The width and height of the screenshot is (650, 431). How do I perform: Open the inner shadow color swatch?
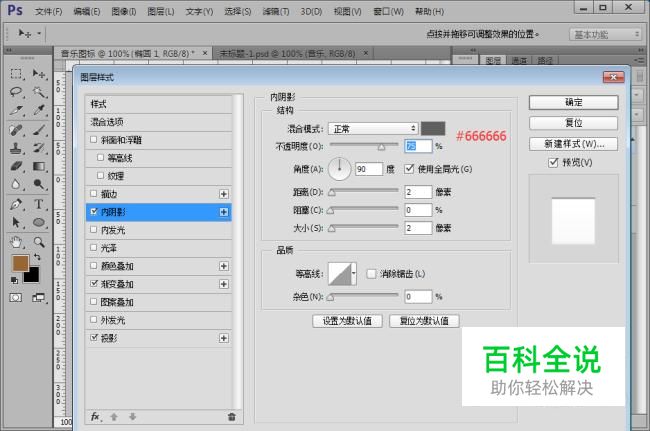point(433,128)
